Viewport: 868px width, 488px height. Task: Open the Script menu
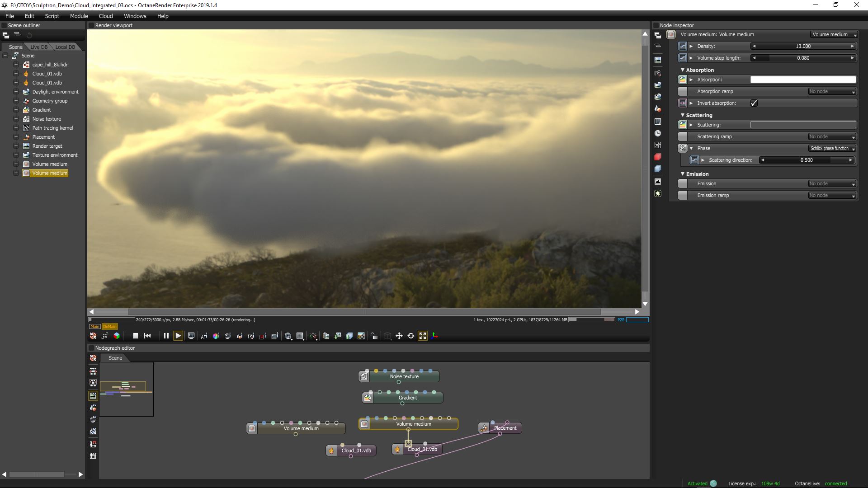tap(52, 16)
